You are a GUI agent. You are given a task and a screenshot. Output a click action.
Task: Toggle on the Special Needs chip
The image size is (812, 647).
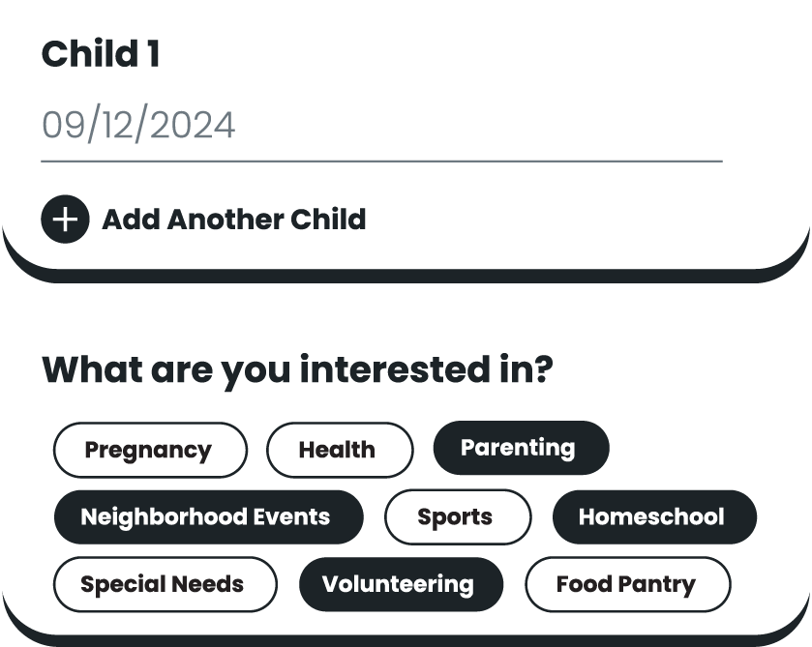click(x=164, y=584)
